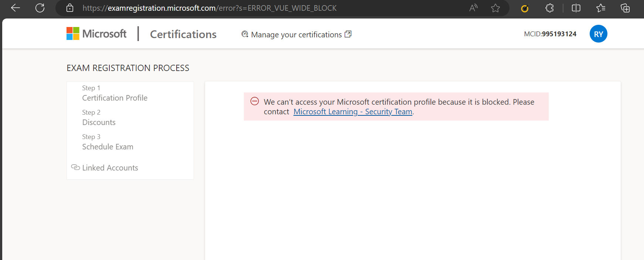644x260 pixels.
Task: View site information lock icon
Action: pos(70,8)
